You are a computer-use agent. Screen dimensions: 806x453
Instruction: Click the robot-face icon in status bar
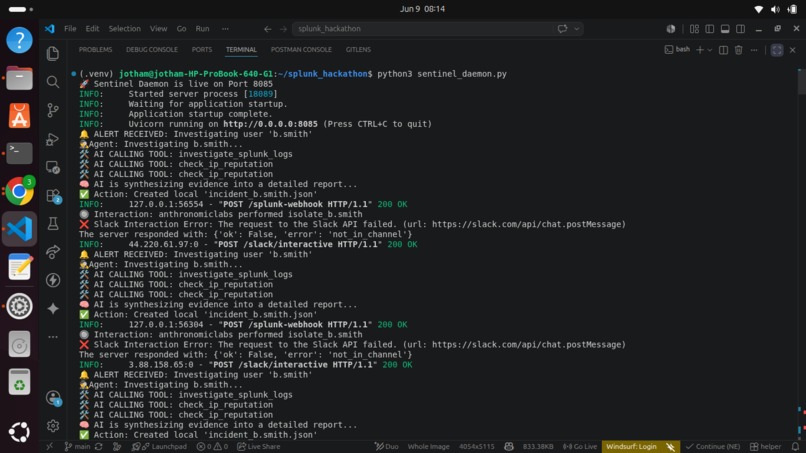coord(509,446)
